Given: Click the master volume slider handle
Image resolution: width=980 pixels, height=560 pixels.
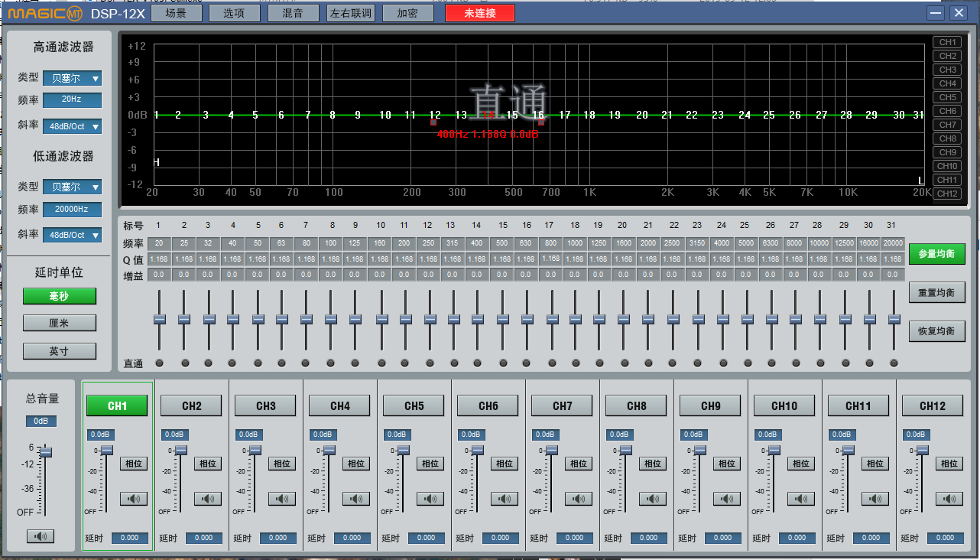Looking at the screenshot, I should tap(46, 452).
